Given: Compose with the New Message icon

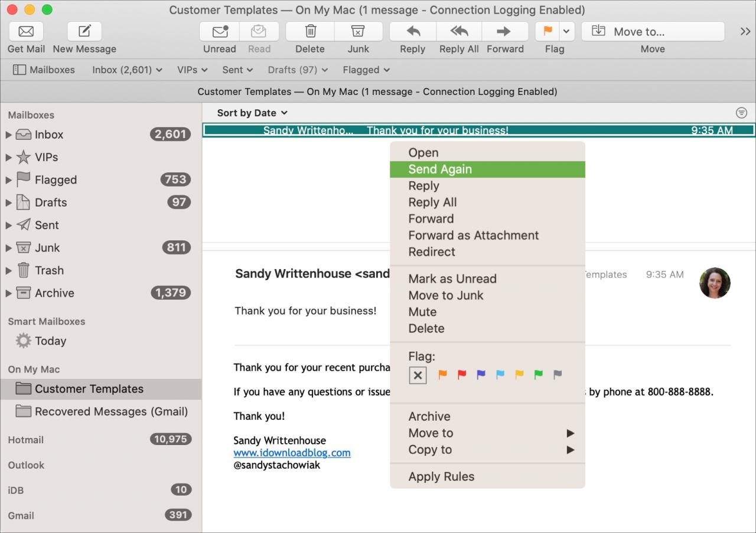Looking at the screenshot, I should [x=84, y=31].
